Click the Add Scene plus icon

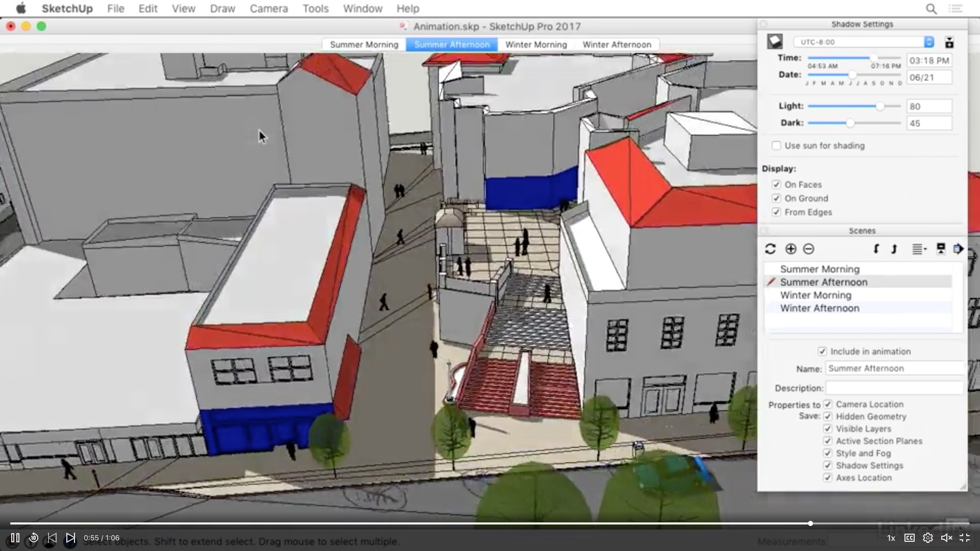791,249
